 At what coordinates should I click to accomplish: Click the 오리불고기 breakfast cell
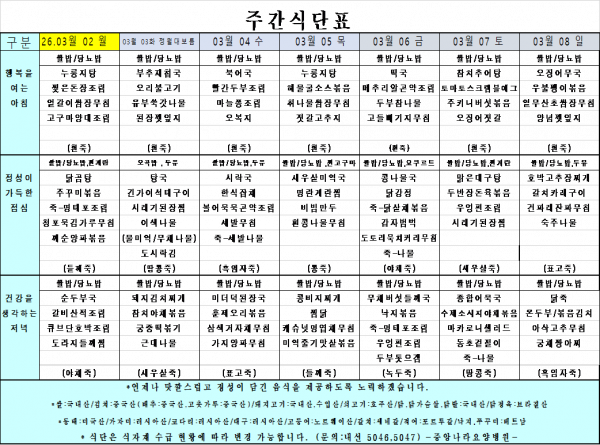(158, 88)
